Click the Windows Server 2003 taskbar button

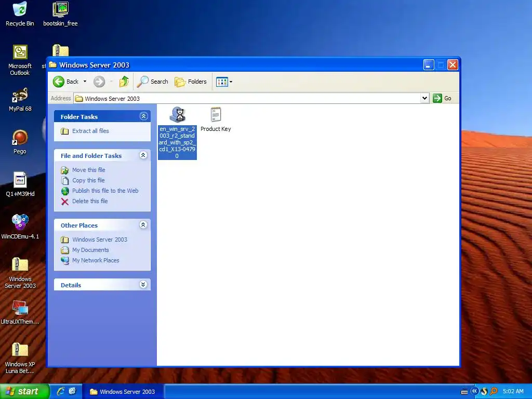(x=123, y=392)
